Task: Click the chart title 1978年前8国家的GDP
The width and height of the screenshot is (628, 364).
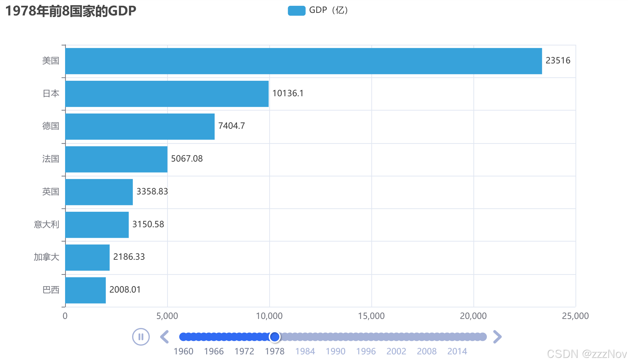Action: [71, 11]
